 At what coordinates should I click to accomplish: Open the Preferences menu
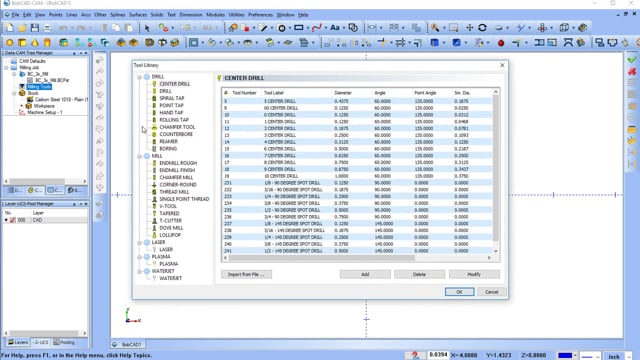click(x=260, y=15)
